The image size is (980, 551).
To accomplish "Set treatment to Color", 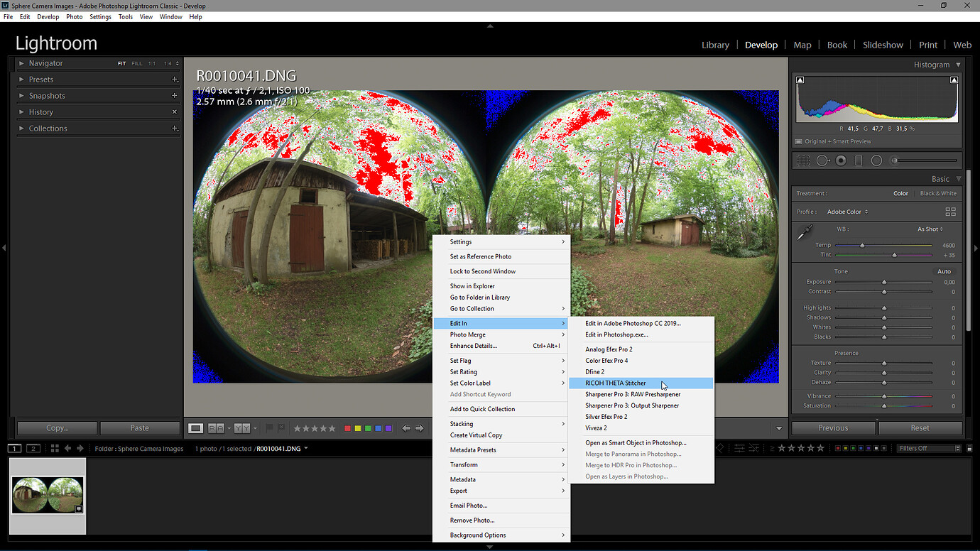I will [x=900, y=193].
